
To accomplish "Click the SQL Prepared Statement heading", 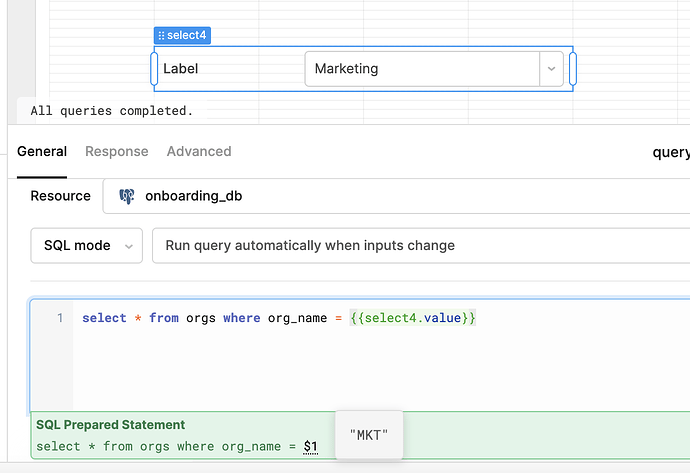I will pyautogui.click(x=110, y=425).
